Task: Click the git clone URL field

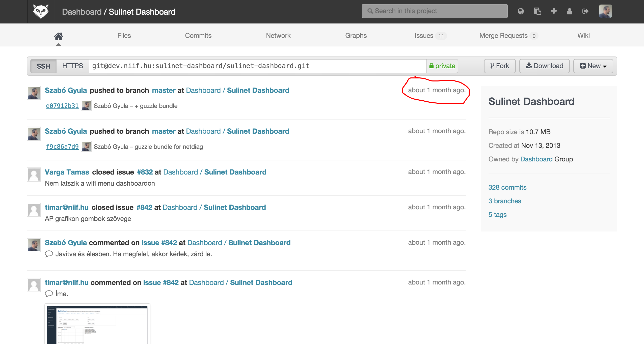Action: point(258,66)
